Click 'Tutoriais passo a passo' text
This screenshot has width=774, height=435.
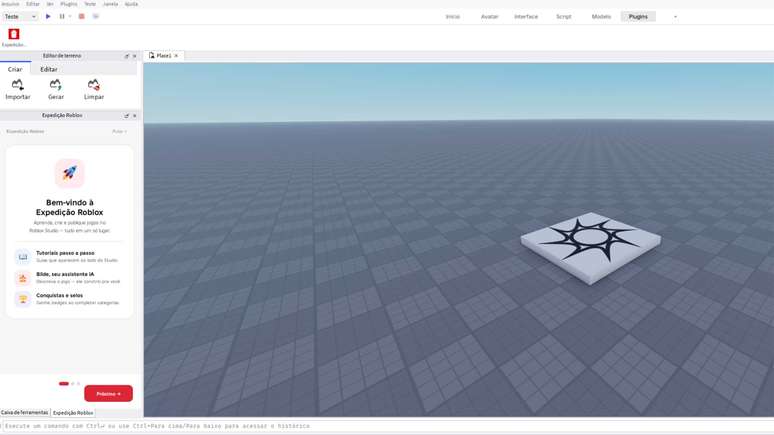[x=65, y=253]
